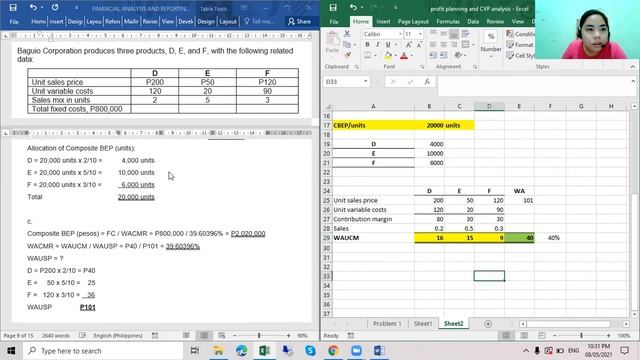Switch to Page Break Preview in Excel
640x360 pixels.
[541, 336]
